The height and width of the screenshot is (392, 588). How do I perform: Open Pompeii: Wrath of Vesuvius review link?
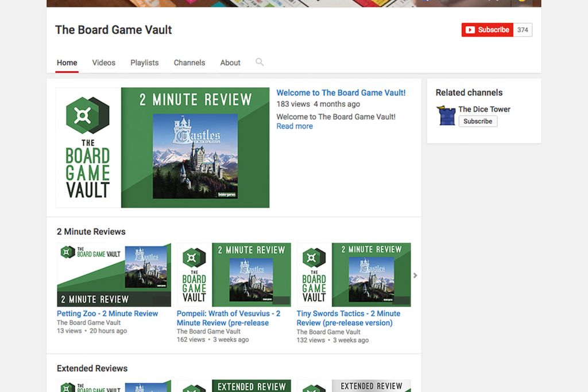pyautogui.click(x=229, y=318)
